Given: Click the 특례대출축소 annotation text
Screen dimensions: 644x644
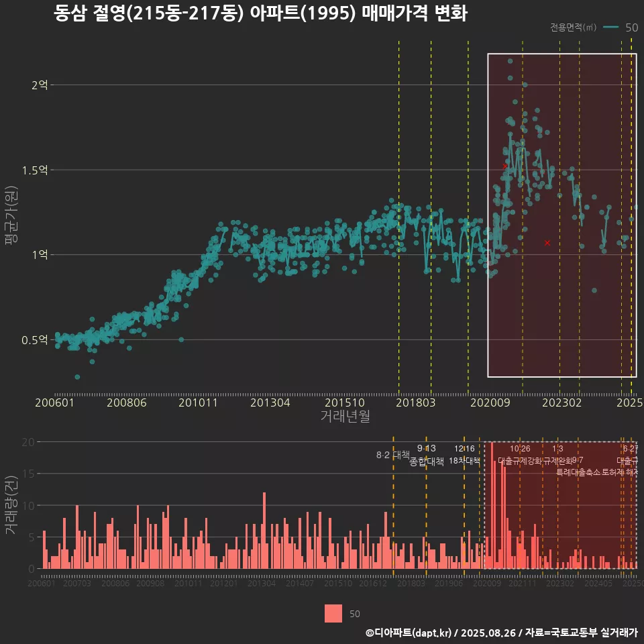Looking at the screenshot, I should (x=578, y=472).
